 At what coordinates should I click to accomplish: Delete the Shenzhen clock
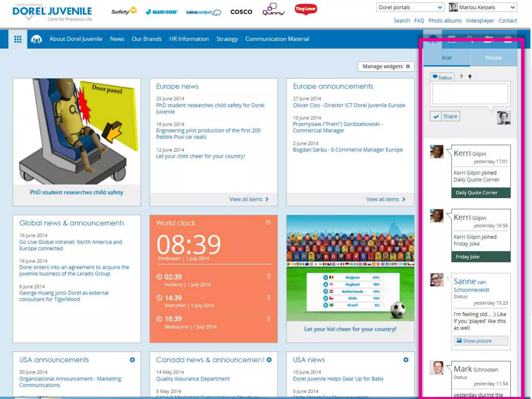click(269, 297)
